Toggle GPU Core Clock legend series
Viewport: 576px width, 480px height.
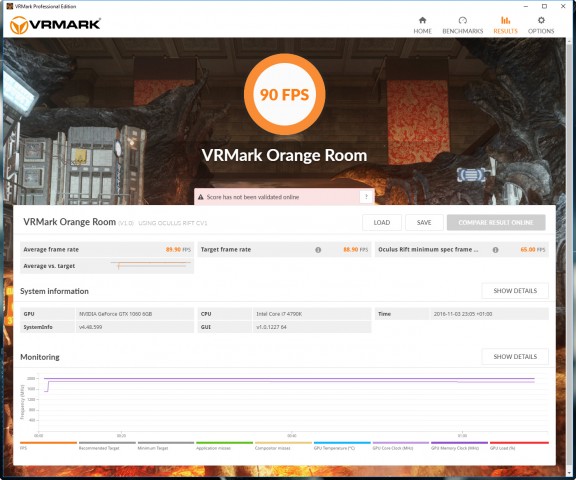[401, 446]
